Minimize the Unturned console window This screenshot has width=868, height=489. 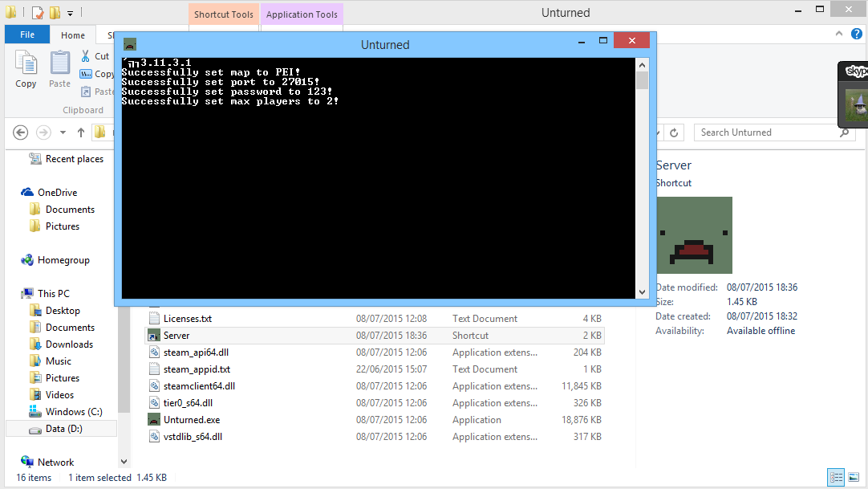582,41
